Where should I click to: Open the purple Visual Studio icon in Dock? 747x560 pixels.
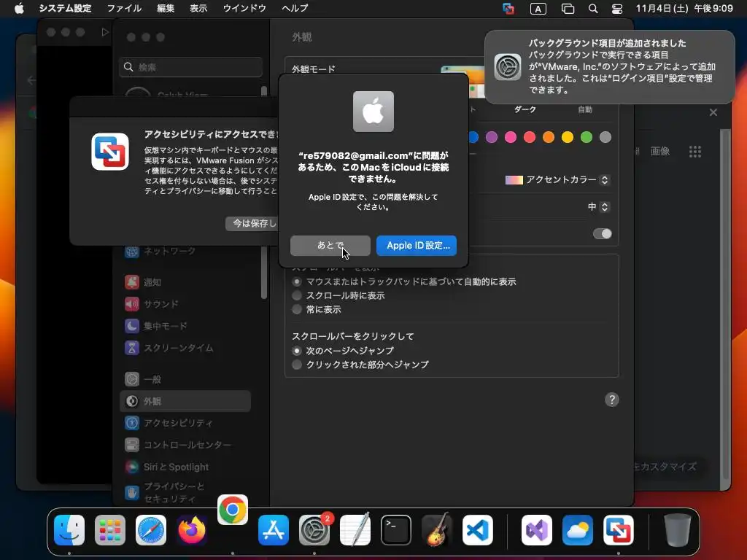pyautogui.click(x=537, y=530)
